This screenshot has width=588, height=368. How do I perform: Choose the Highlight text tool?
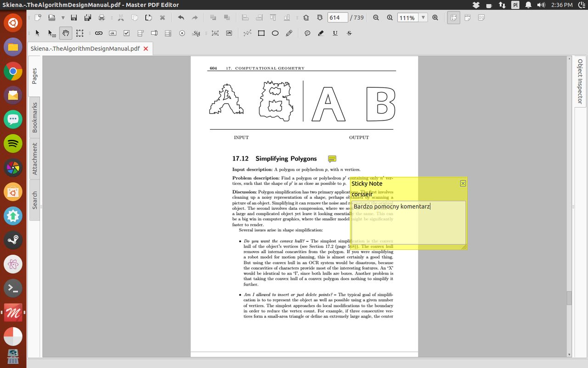click(321, 33)
